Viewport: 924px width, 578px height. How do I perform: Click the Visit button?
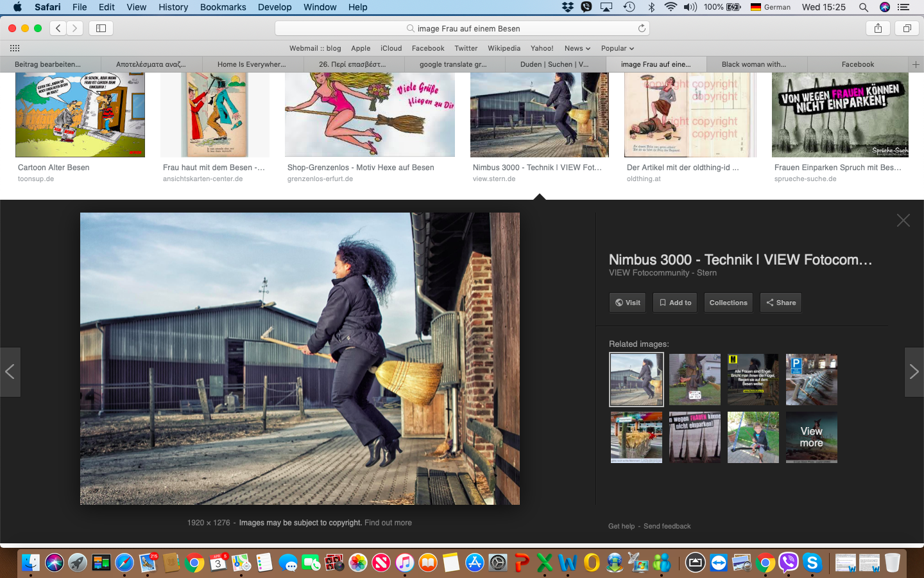(x=628, y=302)
